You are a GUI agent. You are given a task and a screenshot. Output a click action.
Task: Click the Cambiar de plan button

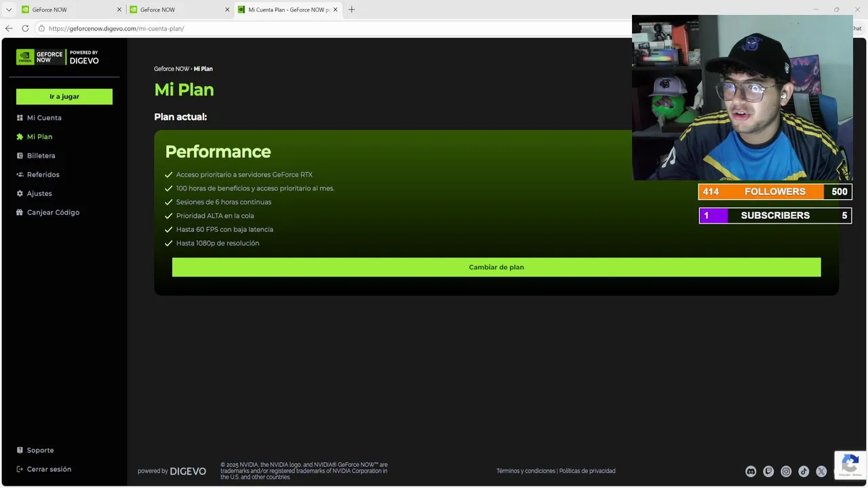click(x=496, y=267)
